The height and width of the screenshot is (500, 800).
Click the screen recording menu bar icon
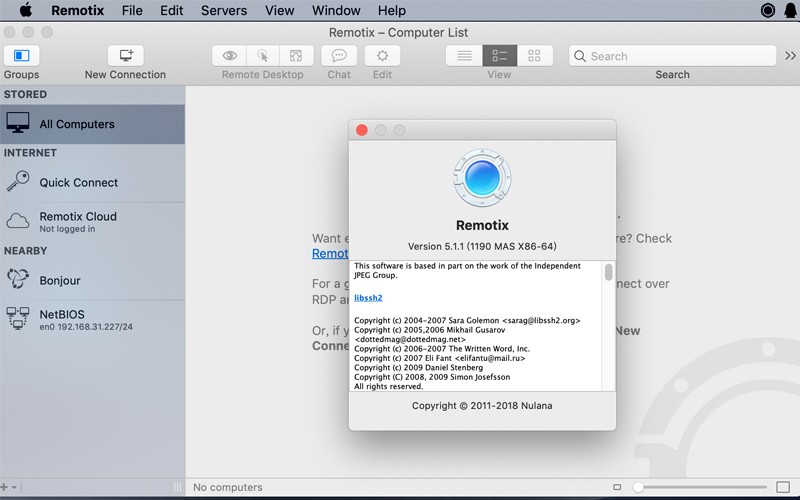[767, 10]
